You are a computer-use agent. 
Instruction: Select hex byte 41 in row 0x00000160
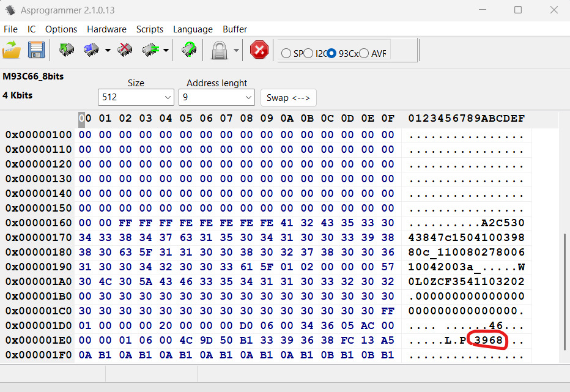point(287,223)
